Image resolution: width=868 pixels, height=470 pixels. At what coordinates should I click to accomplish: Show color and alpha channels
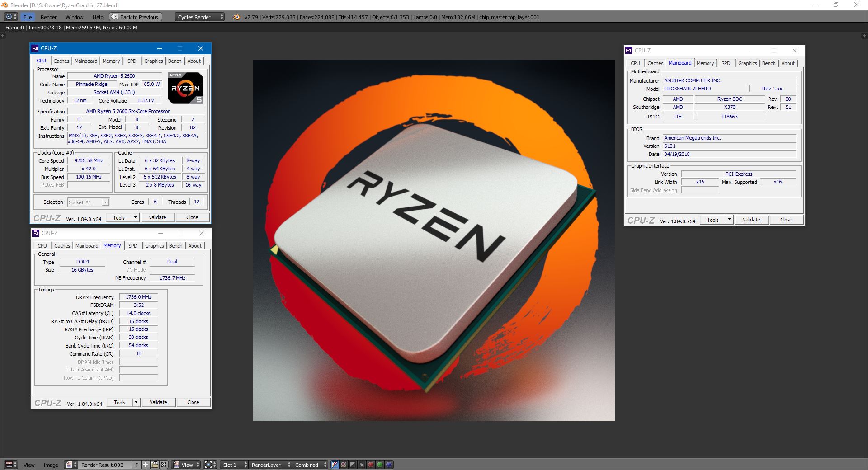(x=335, y=465)
